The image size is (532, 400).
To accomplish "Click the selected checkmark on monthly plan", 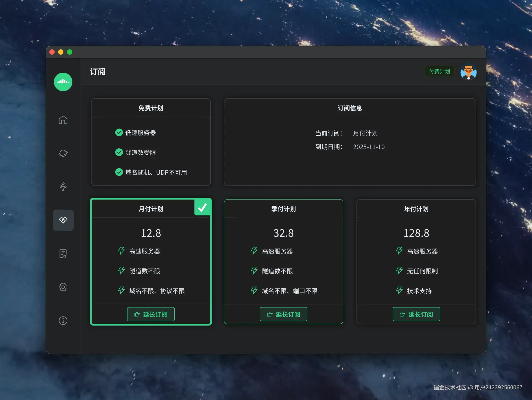I will (x=203, y=207).
